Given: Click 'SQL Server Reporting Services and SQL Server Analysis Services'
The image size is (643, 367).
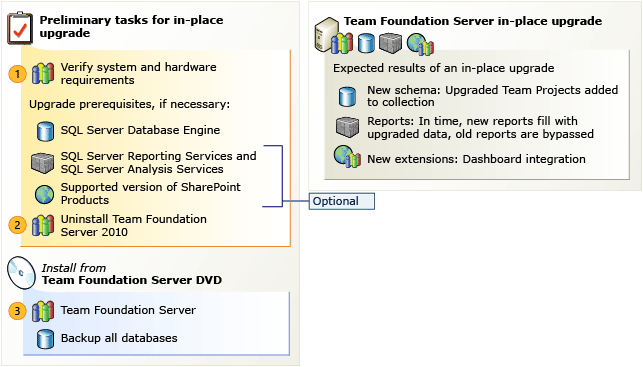Looking at the screenshot, I should pos(159,162).
